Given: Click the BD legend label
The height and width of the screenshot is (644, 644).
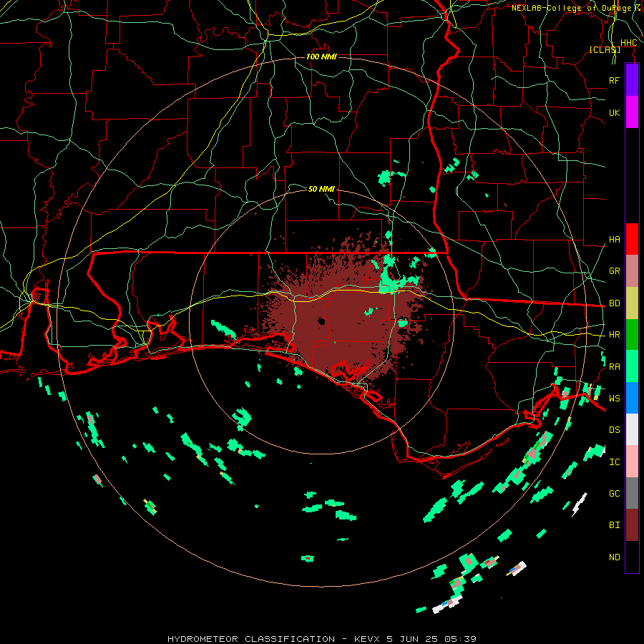Looking at the screenshot, I should coord(615,303).
